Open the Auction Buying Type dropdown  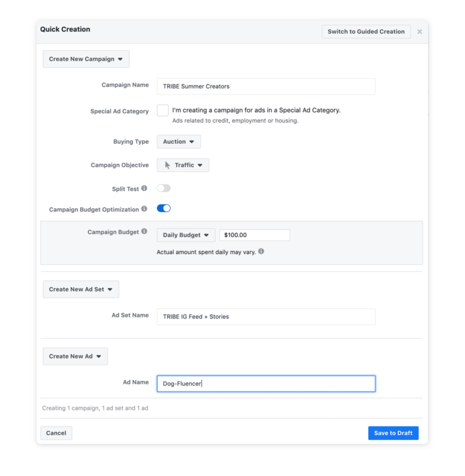[x=178, y=141]
